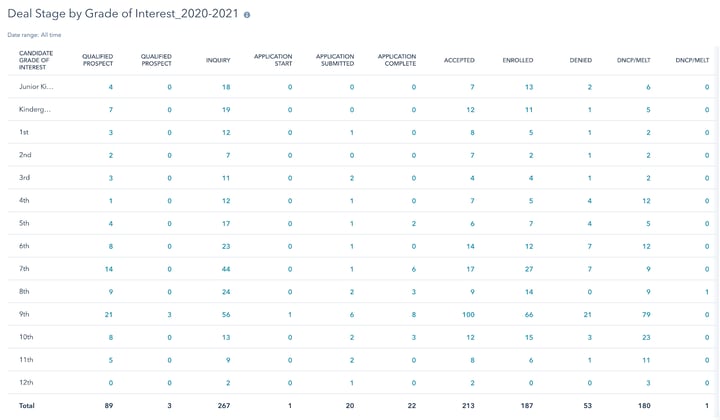
Task: Click the Candidate Grade of Interest column header
Action: coord(36,60)
